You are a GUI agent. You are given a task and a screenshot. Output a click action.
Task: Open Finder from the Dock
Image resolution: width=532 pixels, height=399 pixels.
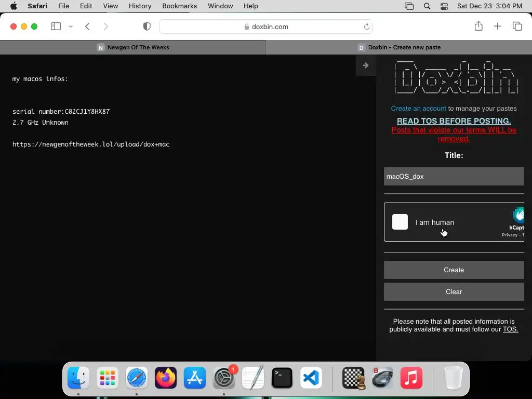tap(78, 378)
